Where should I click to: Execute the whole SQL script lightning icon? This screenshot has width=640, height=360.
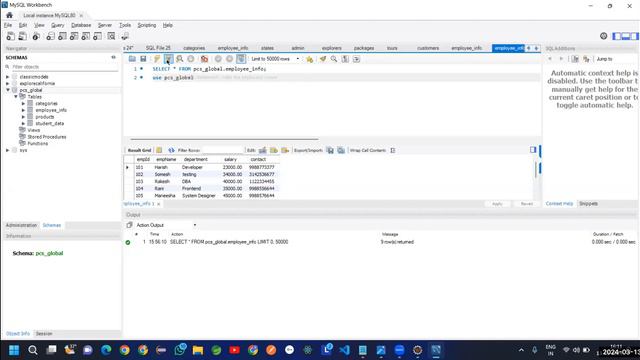coord(157,59)
